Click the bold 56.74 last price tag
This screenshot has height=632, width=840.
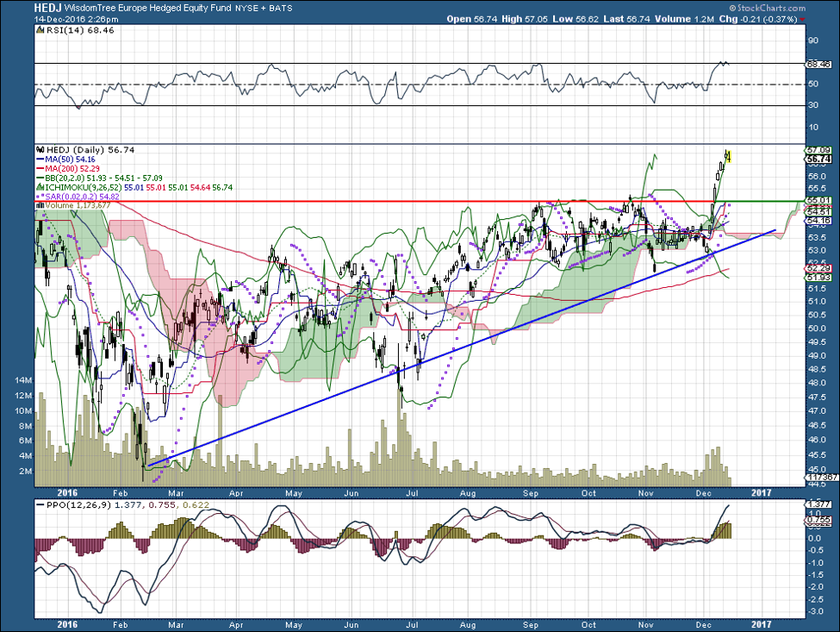pos(819,160)
